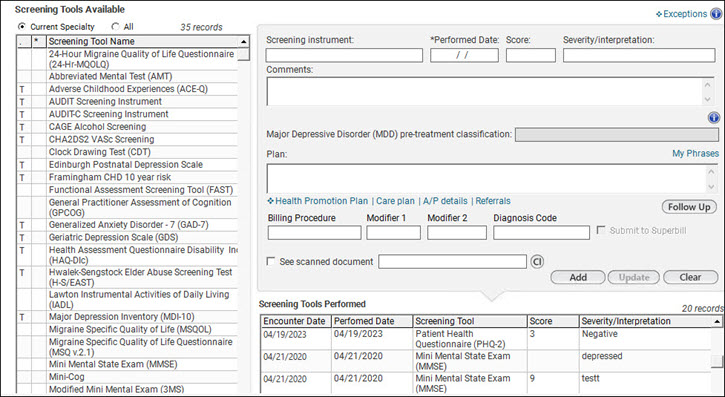Select AUDIT Screening Instrument row
Screen dimensions: 725x397
pyautogui.click(x=127, y=102)
